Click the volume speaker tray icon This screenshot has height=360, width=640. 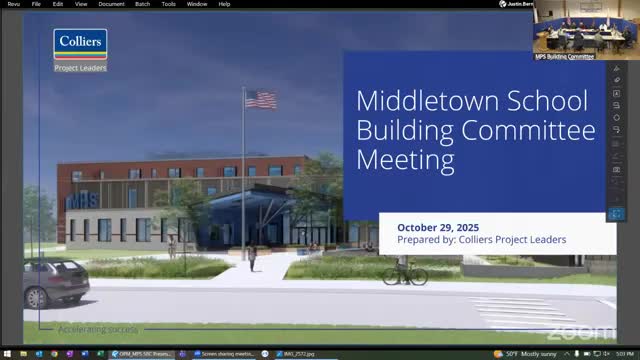point(606,354)
